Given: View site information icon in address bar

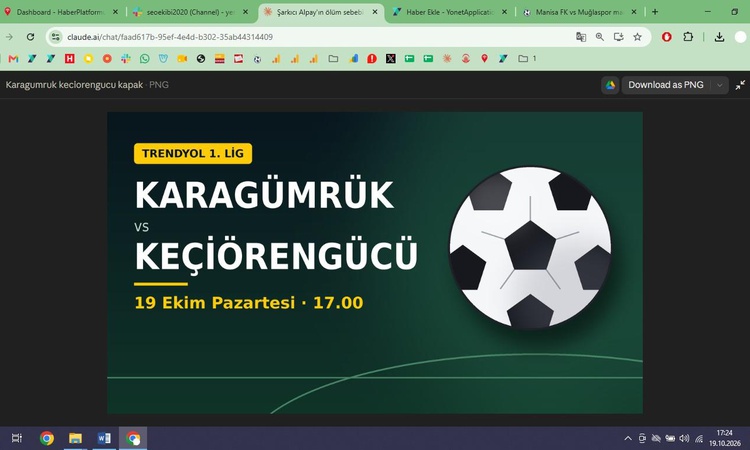Looking at the screenshot, I should tap(56, 37).
